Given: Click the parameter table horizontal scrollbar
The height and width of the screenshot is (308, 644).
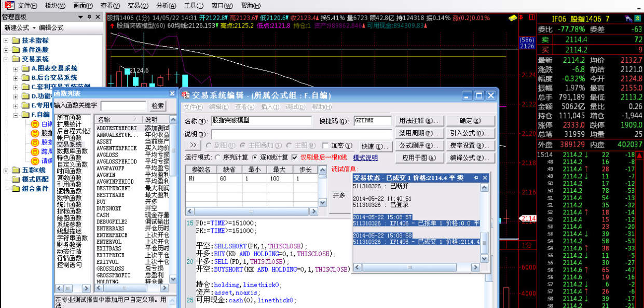Looking at the screenshot, I should pos(251,211).
